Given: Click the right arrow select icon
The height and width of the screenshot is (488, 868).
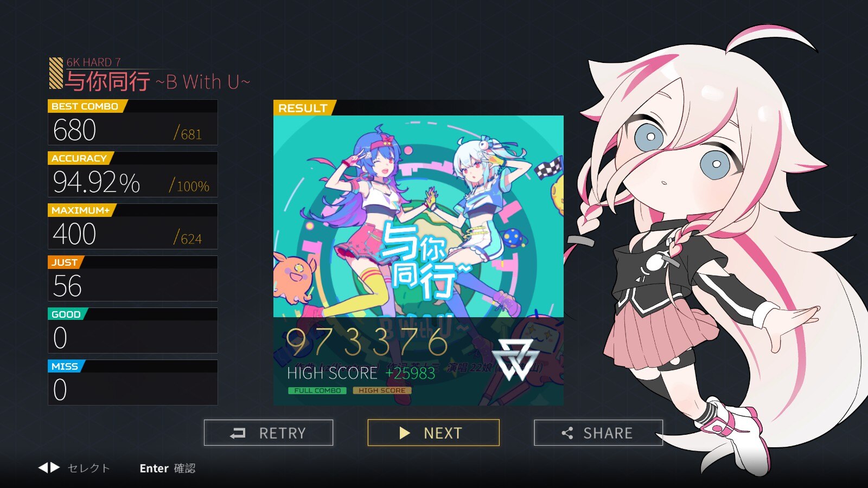Looking at the screenshot, I should [55, 467].
